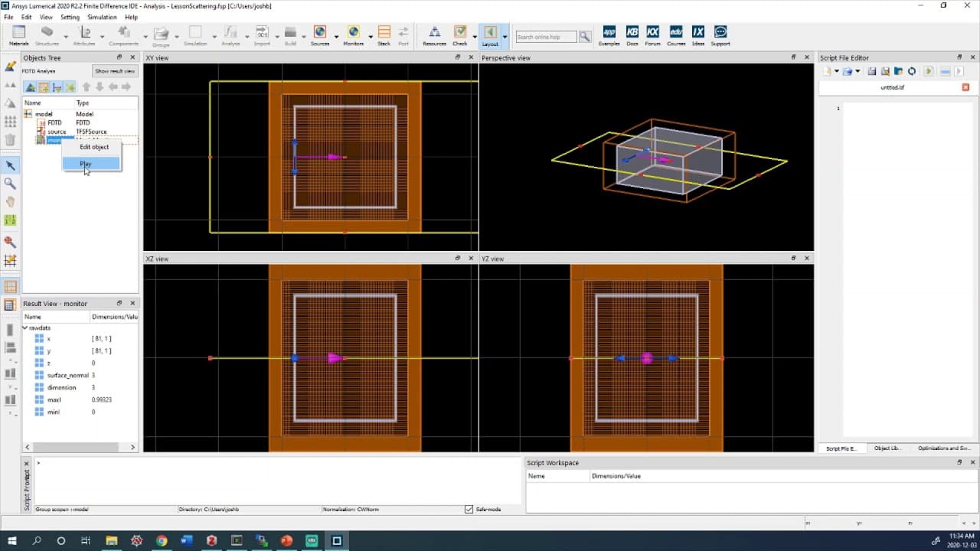Open the Setting menu
Screen dimensions: 980x551
(x=70, y=17)
